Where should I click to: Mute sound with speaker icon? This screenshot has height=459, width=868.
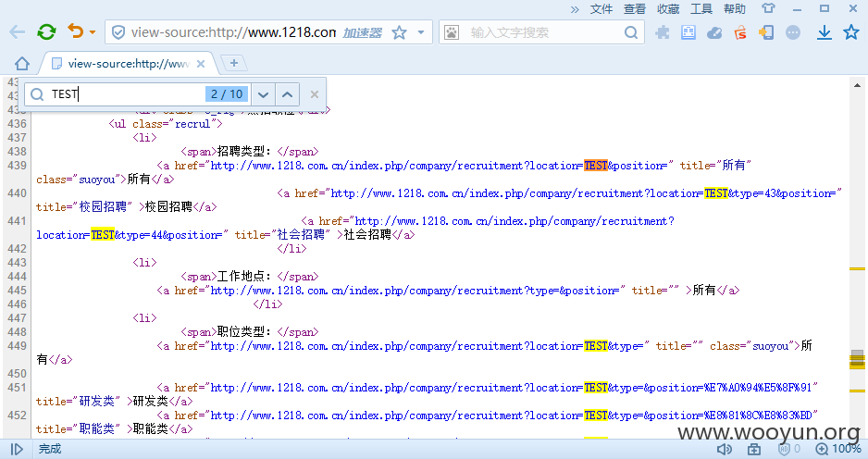(x=724, y=449)
